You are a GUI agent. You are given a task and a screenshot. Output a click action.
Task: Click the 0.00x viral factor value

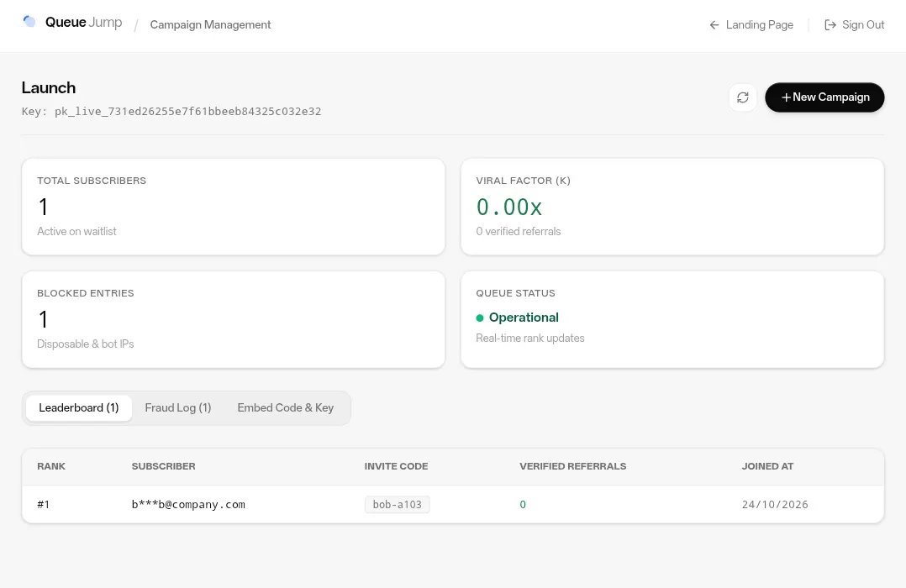click(509, 207)
